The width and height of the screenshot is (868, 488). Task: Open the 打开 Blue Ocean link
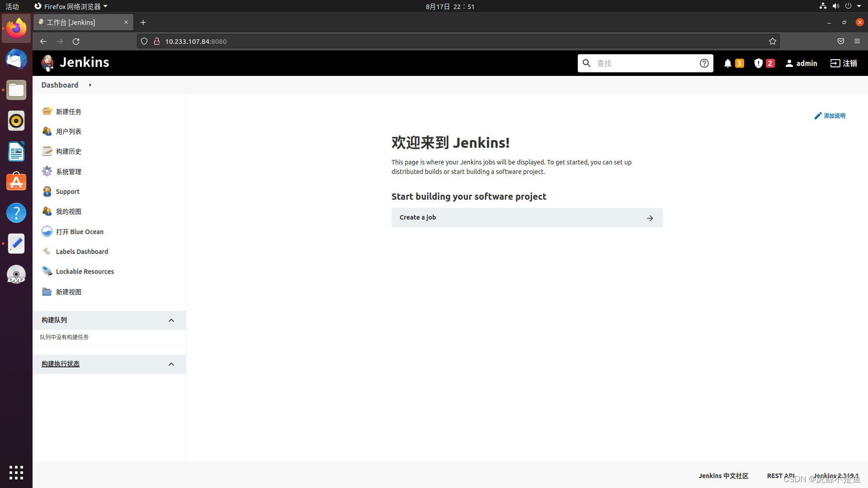coord(80,232)
